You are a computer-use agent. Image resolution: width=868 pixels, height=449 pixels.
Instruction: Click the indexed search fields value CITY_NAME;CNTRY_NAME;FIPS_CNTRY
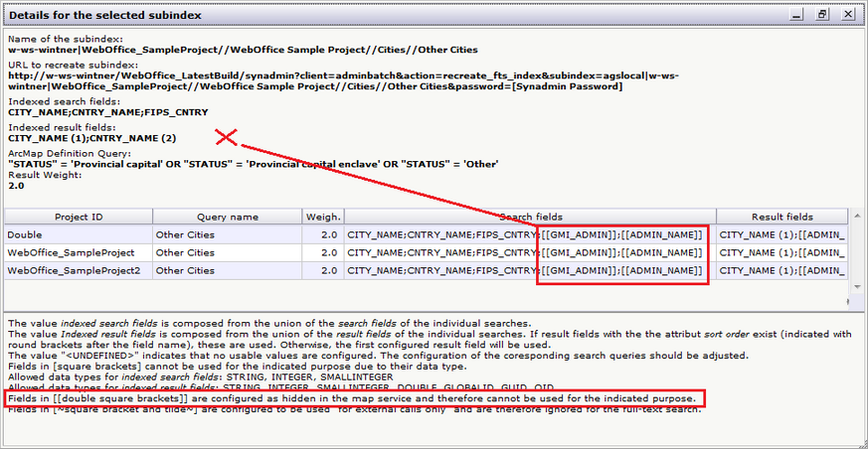tap(108, 112)
